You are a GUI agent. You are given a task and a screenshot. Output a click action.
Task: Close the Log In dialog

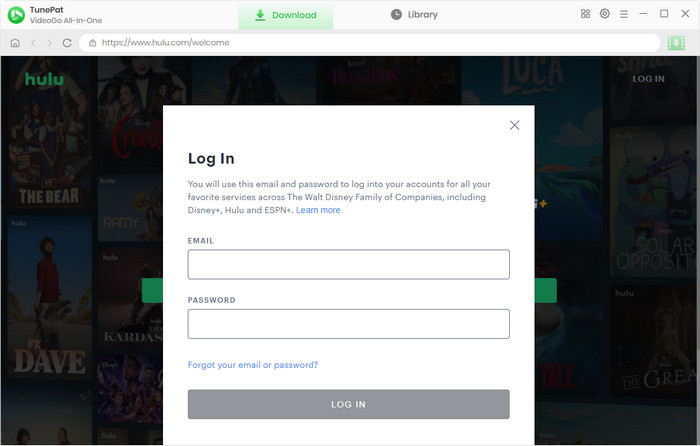coord(514,125)
